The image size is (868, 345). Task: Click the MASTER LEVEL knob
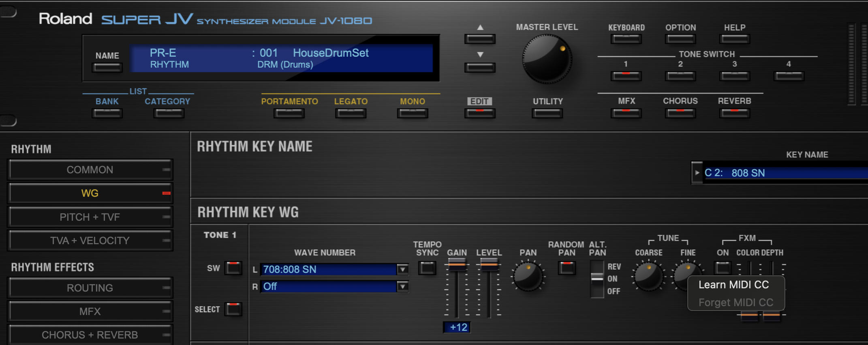tap(547, 59)
